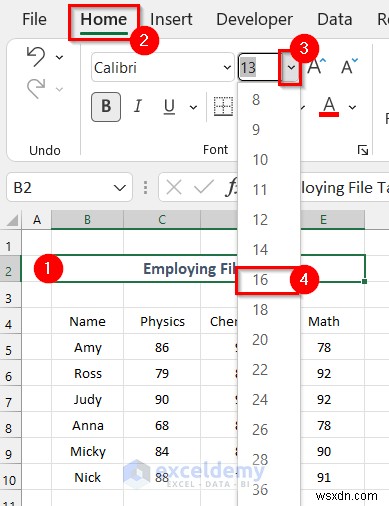The height and width of the screenshot is (506, 389).
Task: Click the Borders icon
Action: 223,107
